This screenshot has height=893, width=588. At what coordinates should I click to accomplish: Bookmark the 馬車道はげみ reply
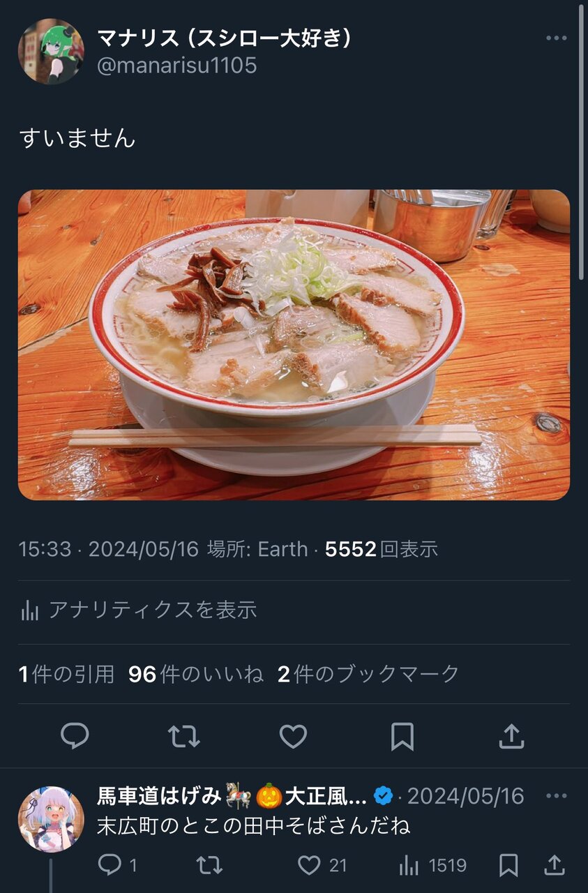click(x=508, y=866)
